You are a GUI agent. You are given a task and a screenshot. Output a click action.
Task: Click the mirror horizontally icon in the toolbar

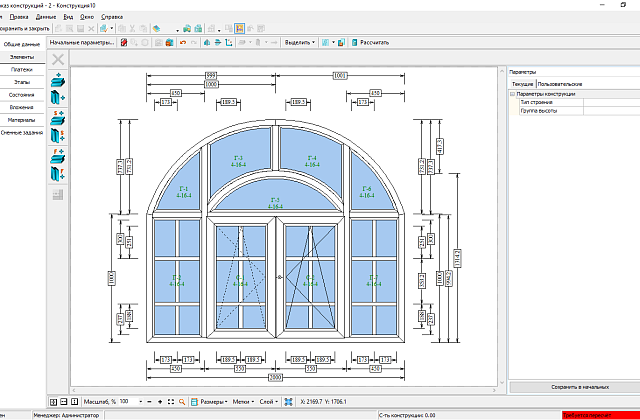click(207, 42)
